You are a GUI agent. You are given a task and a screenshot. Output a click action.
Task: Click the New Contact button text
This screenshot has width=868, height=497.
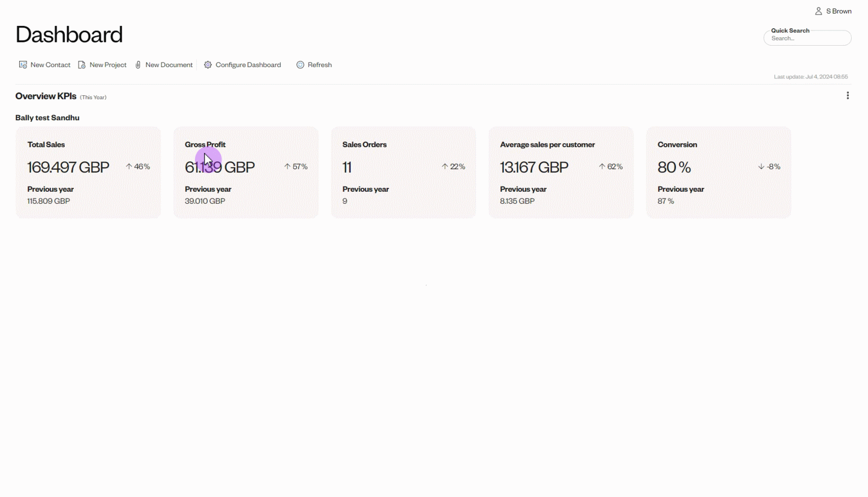pyautogui.click(x=51, y=64)
